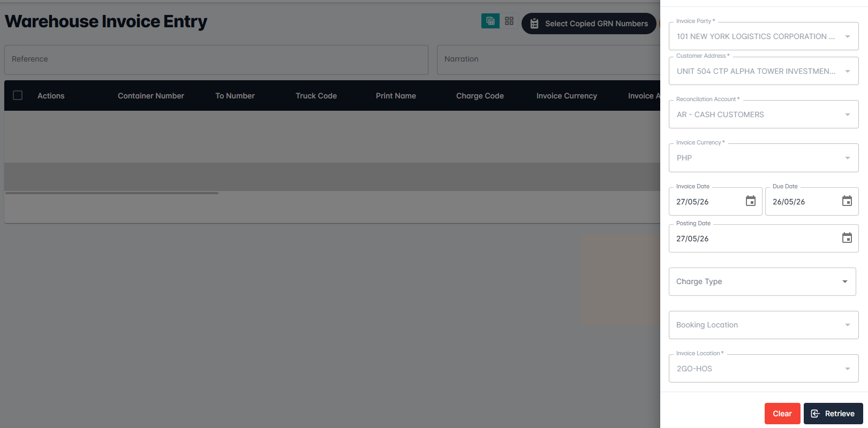Click Retrieve button's arrow icon

(x=816, y=414)
